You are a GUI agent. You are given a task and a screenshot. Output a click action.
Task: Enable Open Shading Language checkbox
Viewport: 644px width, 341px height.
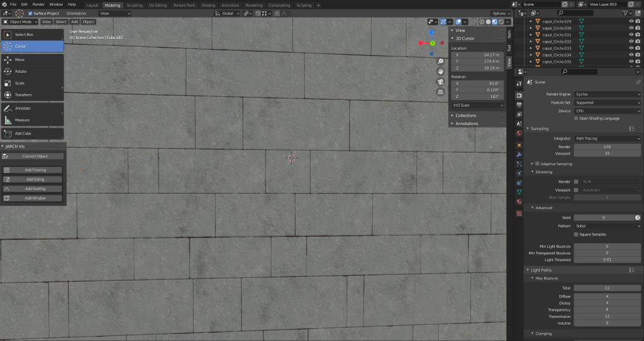pyautogui.click(x=576, y=118)
